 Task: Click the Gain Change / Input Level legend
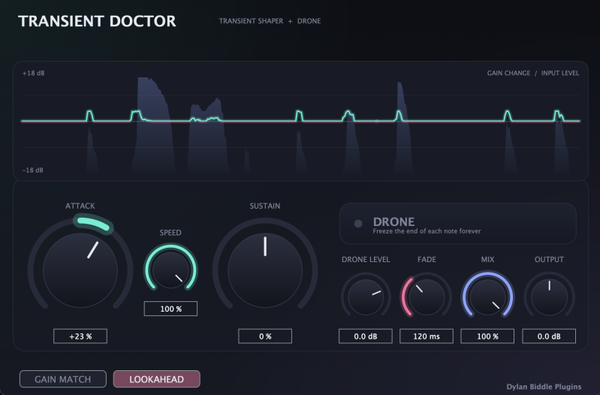tap(533, 73)
